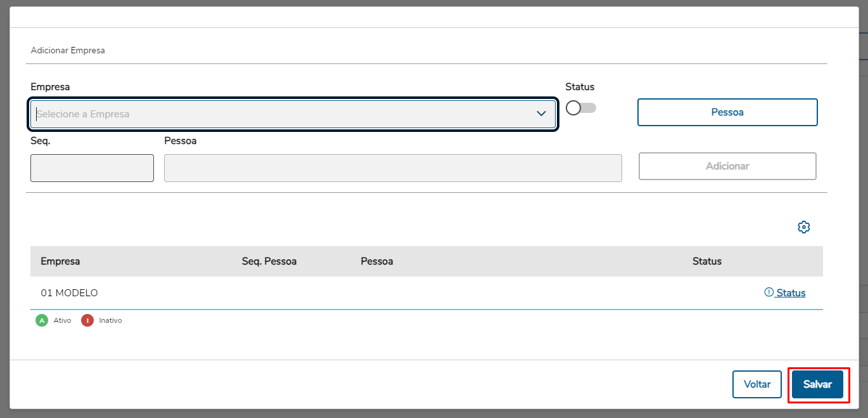This screenshot has width=868, height=418.
Task: Click the red Inativo legend badge
Action: (87, 321)
